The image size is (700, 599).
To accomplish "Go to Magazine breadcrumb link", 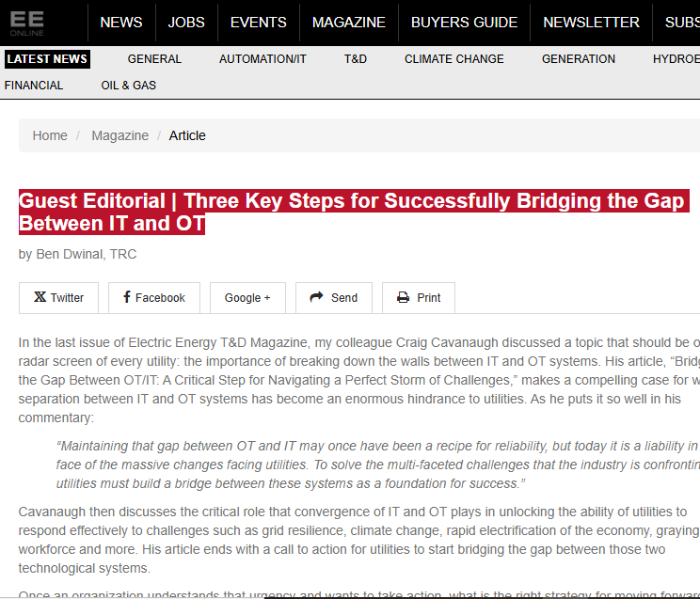I will [120, 135].
